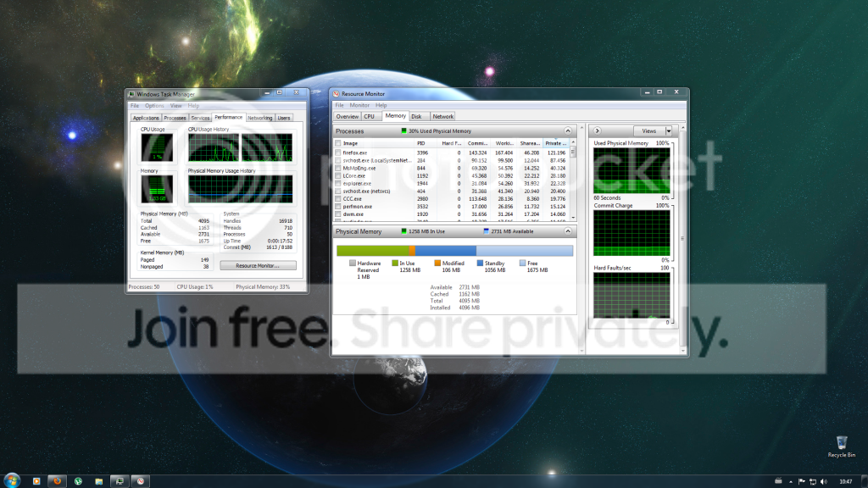Collapse the Processes section in Resource Monitor
The width and height of the screenshot is (868, 488).
point(568,131)
